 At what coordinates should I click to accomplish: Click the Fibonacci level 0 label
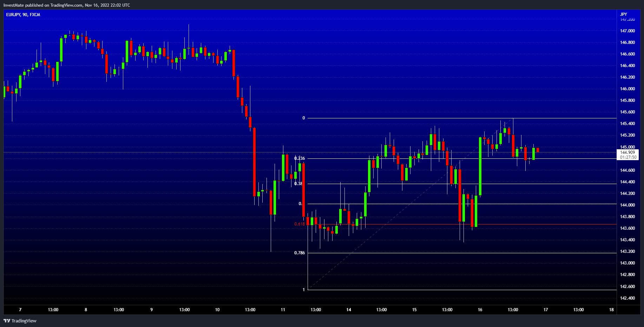(x=304, y=118)
